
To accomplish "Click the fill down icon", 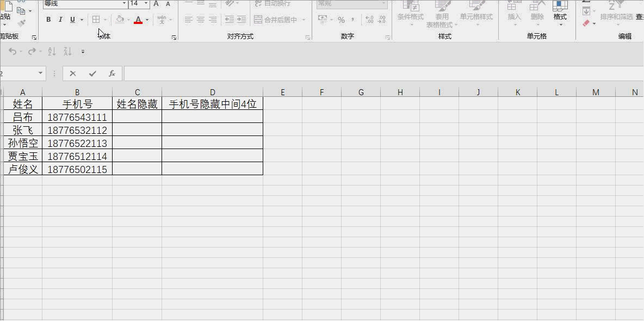I will point(586,11).
